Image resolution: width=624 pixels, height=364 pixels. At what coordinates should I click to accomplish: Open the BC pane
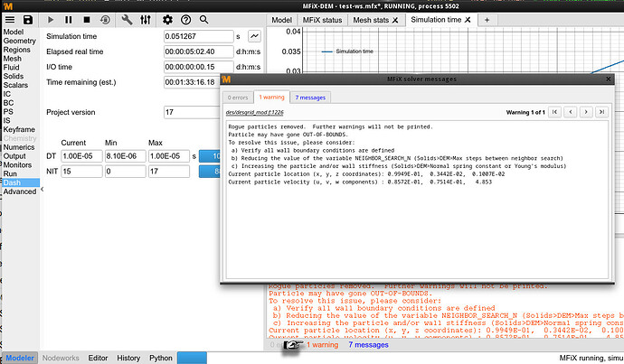click(x=8, y=103)
